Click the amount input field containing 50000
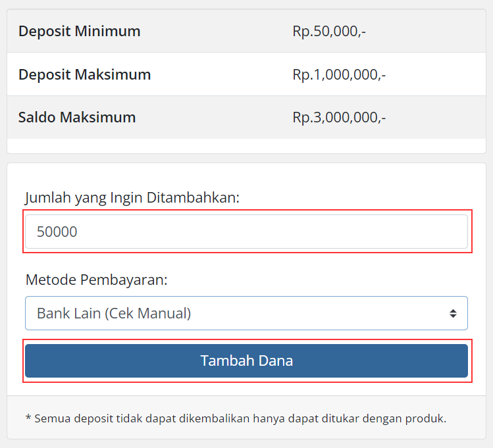 [246, 232]
